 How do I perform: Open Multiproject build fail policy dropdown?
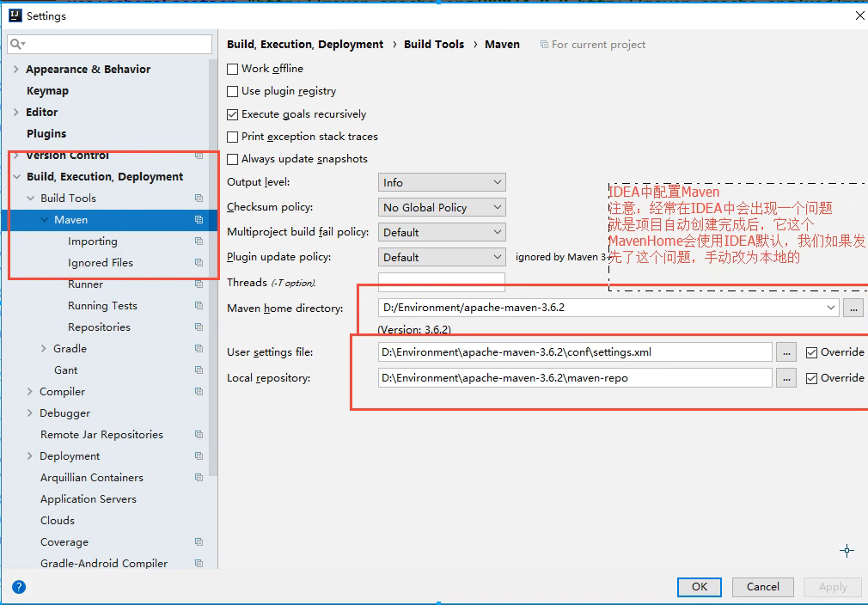tap(442, 232)
